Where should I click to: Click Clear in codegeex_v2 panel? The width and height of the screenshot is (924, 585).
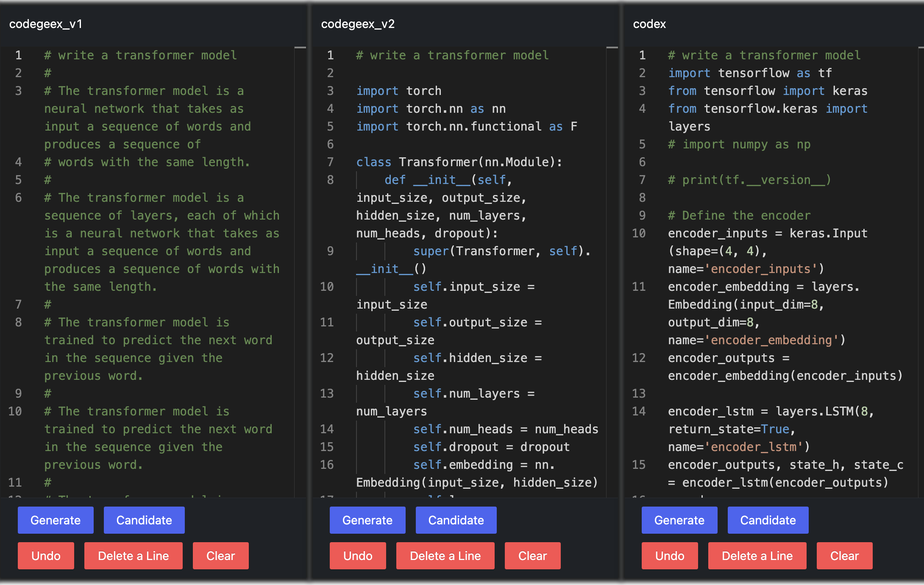[x=532, y=556]
